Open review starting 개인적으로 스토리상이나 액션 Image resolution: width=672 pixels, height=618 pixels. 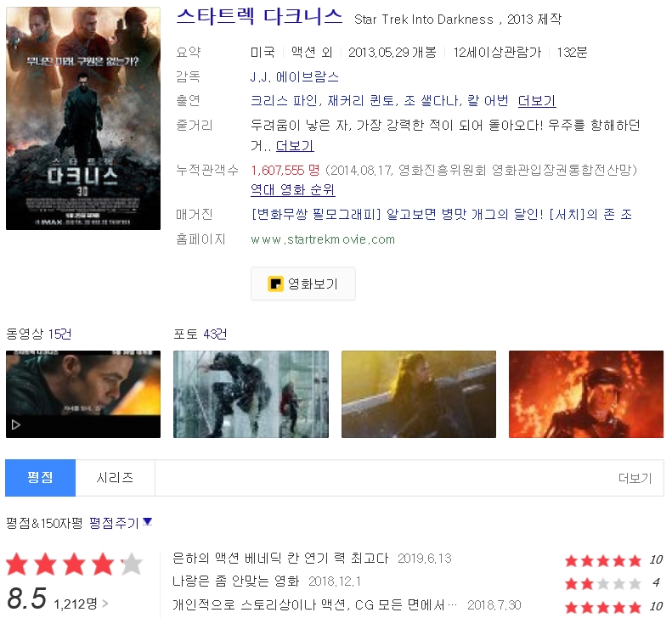[x=314, y=604]
